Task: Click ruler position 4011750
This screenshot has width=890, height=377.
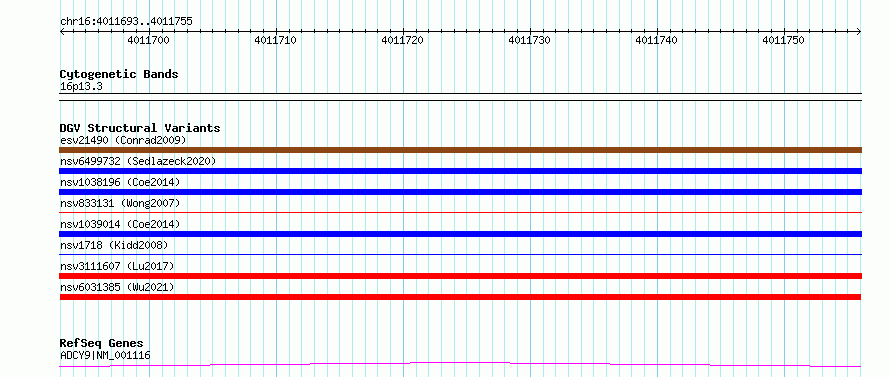Action: pyautogui.click(x=784, y=40)
